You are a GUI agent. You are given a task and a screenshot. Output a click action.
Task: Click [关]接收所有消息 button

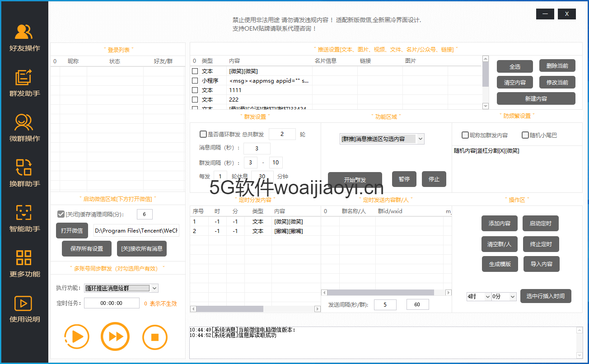(142, 248)
